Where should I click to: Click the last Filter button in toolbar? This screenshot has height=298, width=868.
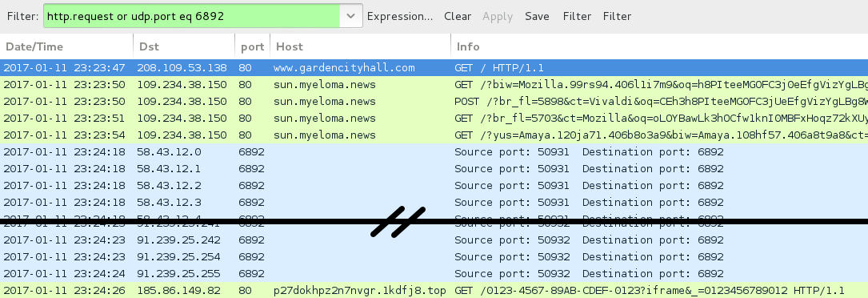tap(618, 16)
